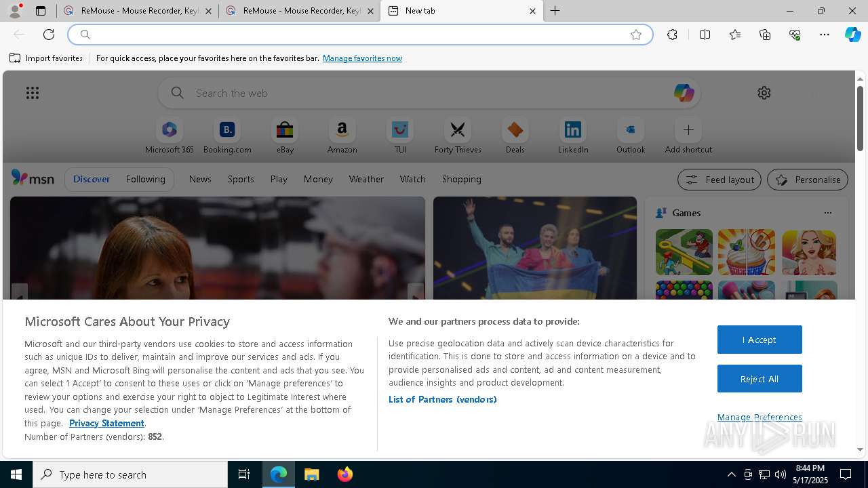The width and height of the screenshot is (868, 488).
Task: Close the New tab tab
Action: coord(532,11)
